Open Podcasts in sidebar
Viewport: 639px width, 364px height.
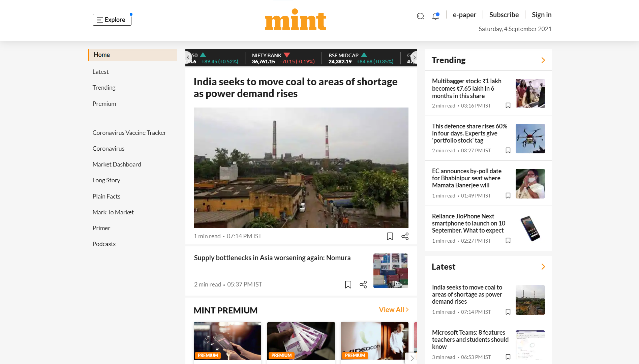click(x=104, y=244)
